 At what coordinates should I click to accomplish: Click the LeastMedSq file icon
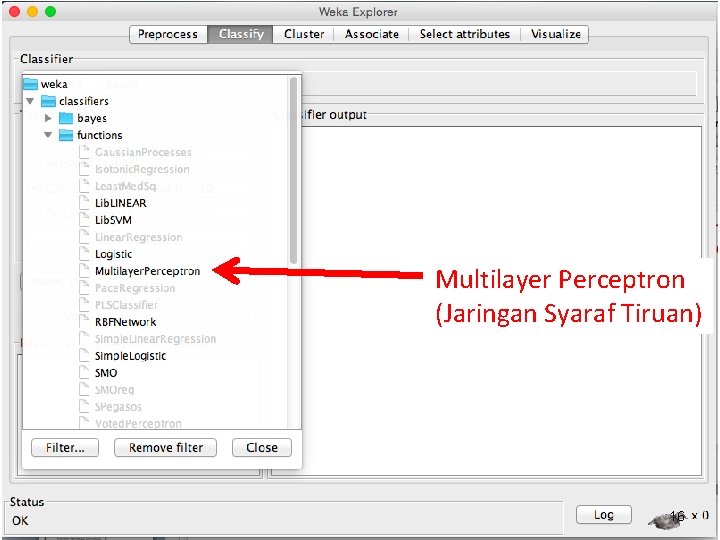(x=84, y=186)
